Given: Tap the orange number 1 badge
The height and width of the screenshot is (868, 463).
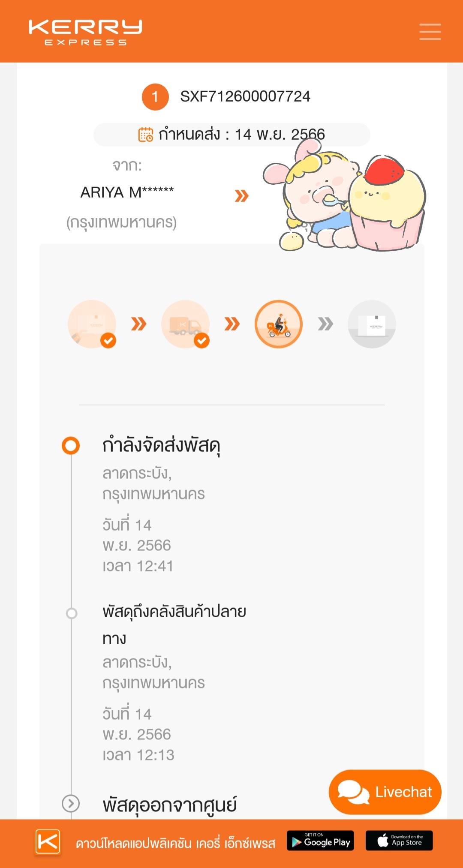Looking at the screenshot, I should click(x=155, y=97).
